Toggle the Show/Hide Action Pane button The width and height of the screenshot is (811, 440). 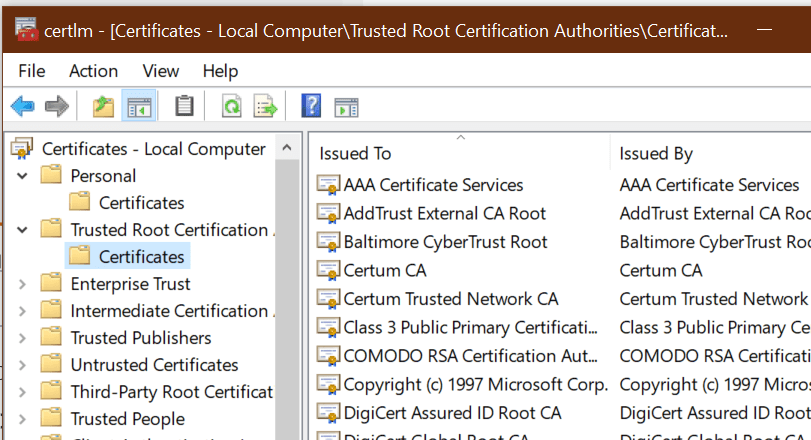click(346, 106)
